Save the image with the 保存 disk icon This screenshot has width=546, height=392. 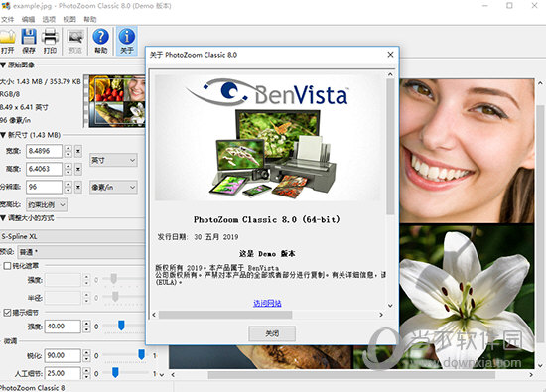pyautogui.click(x=29, y=41)
